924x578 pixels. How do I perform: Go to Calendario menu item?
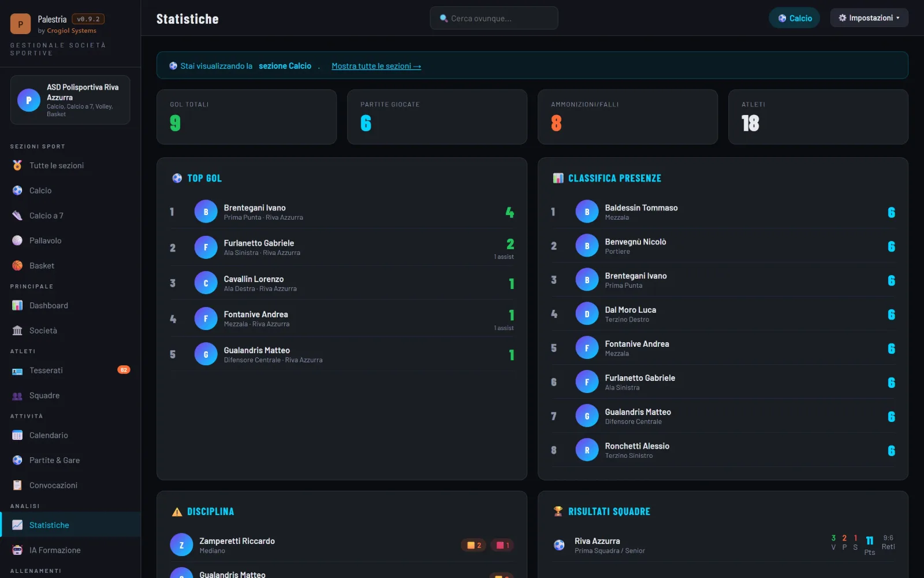click(x=70, y=435)
